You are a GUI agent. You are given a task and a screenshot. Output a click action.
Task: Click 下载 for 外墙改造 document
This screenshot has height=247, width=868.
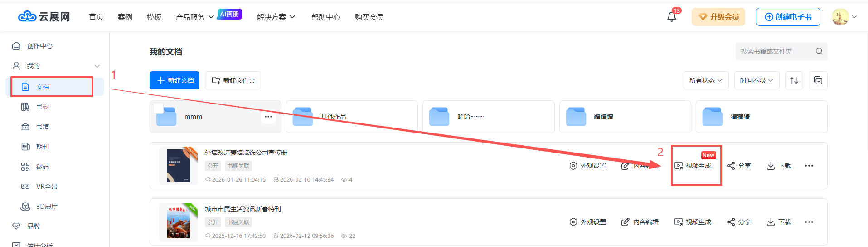click(x=779, y=166)
